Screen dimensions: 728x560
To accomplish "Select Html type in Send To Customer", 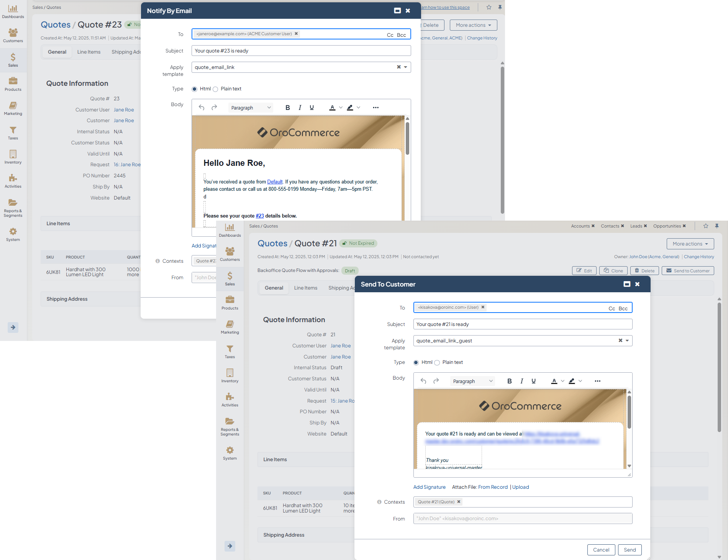I will (416, 362).
